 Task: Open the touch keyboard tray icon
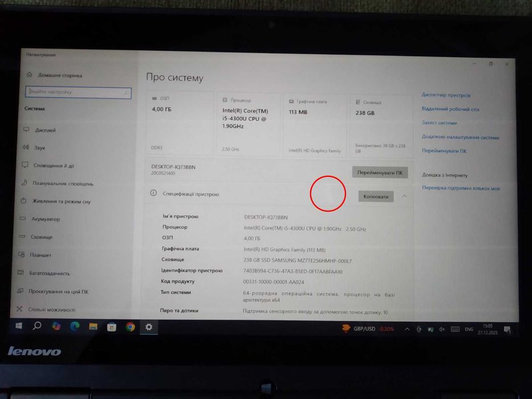click(x=455, y=329)
